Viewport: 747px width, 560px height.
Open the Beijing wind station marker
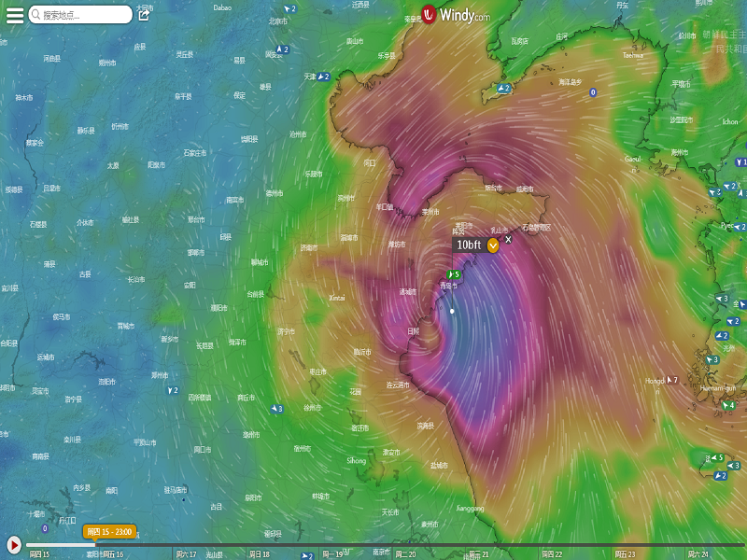point(290,8)
